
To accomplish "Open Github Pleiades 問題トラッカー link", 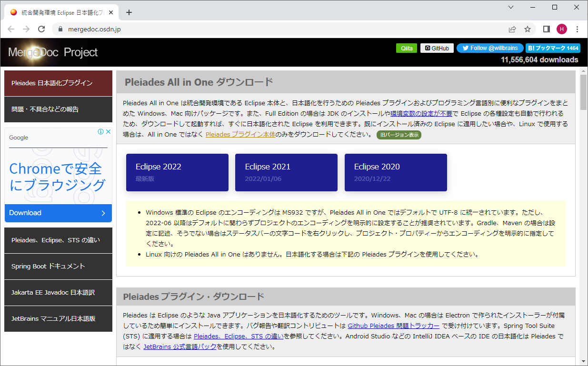I will [x=394, y=326].
